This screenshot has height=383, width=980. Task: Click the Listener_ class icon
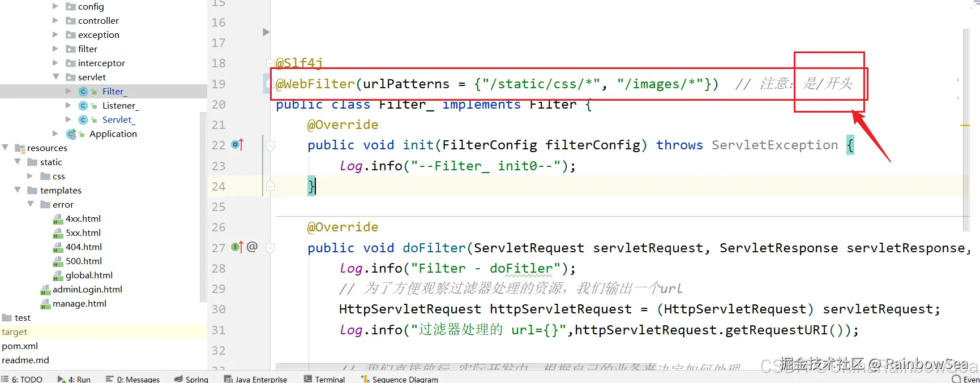(x=83, y=105)
